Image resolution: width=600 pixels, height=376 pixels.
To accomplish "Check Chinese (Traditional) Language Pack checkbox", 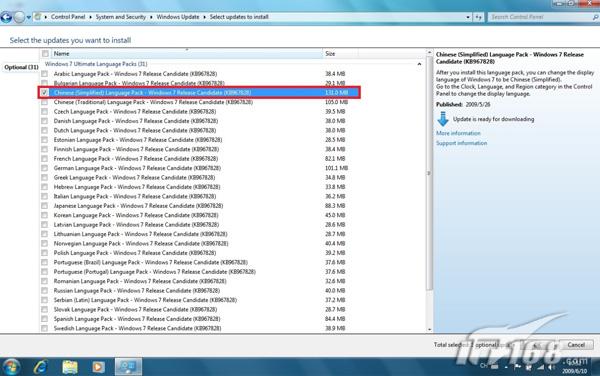I will pos(45,102).
